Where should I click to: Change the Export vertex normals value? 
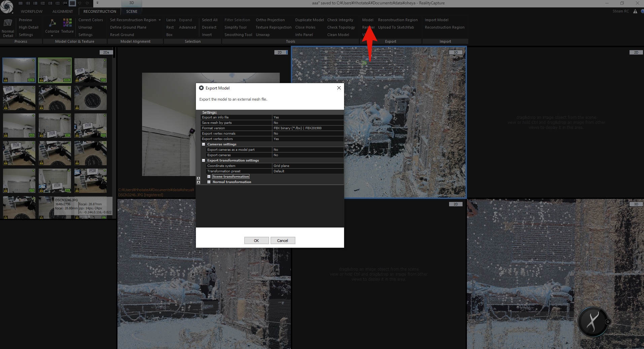[307, 134]
